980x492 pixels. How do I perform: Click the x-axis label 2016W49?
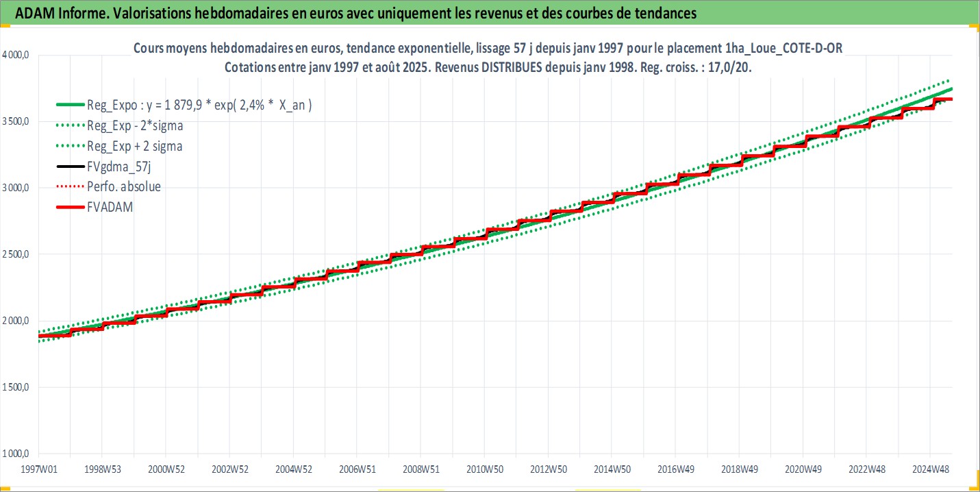click(675, 469)
